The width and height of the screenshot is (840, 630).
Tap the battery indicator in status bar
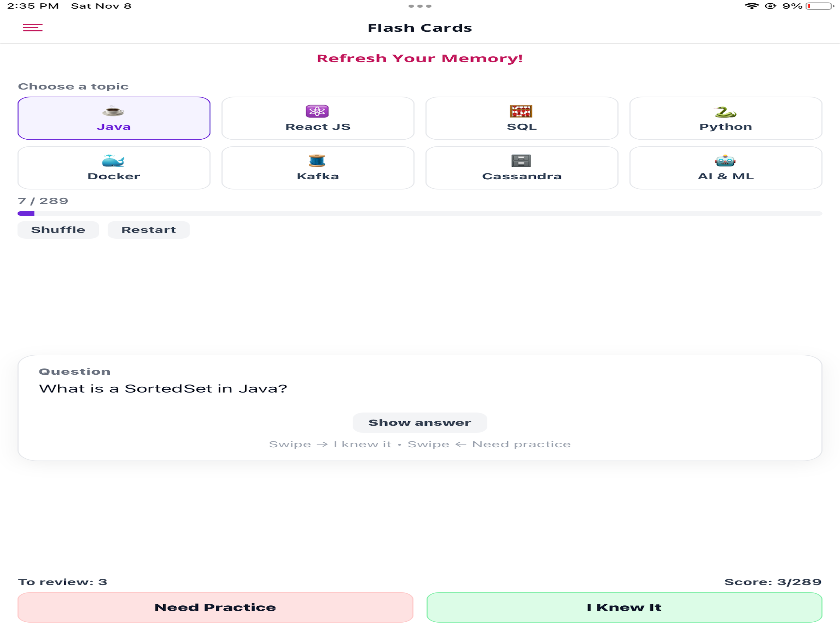coord(819,6)
